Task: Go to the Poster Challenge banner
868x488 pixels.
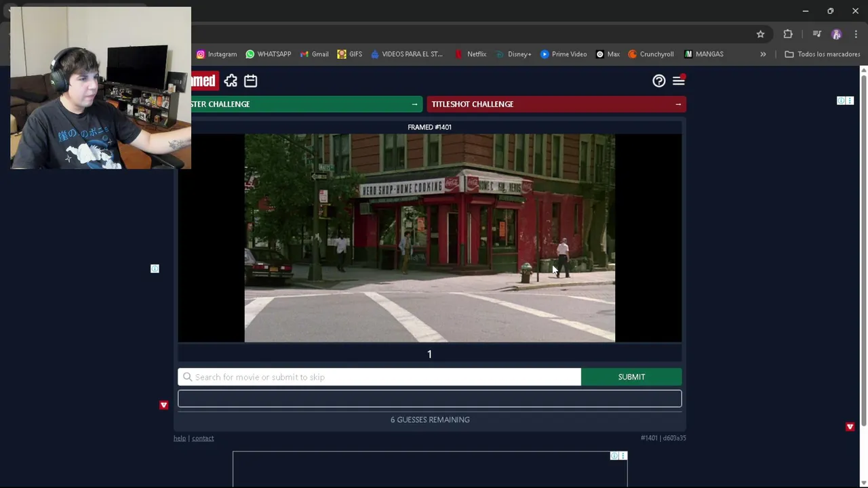Action: pos(307,104)
